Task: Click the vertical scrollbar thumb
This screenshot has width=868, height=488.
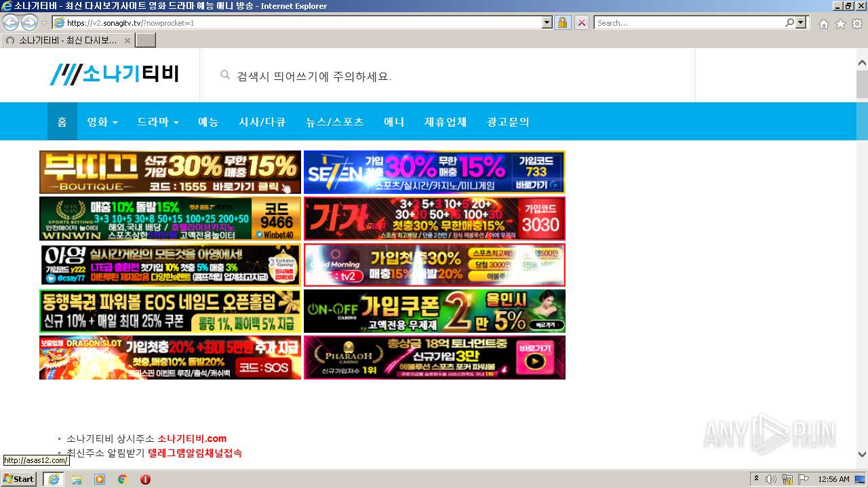Action: point(862,84)
